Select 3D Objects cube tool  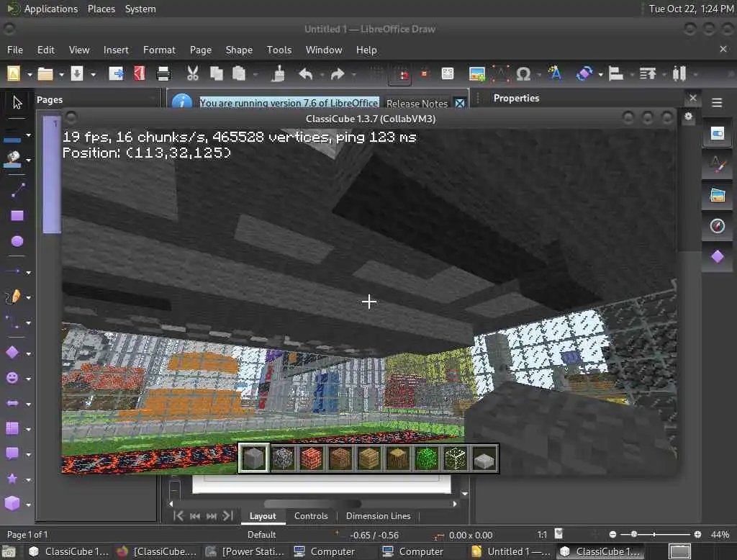(13, 504)
